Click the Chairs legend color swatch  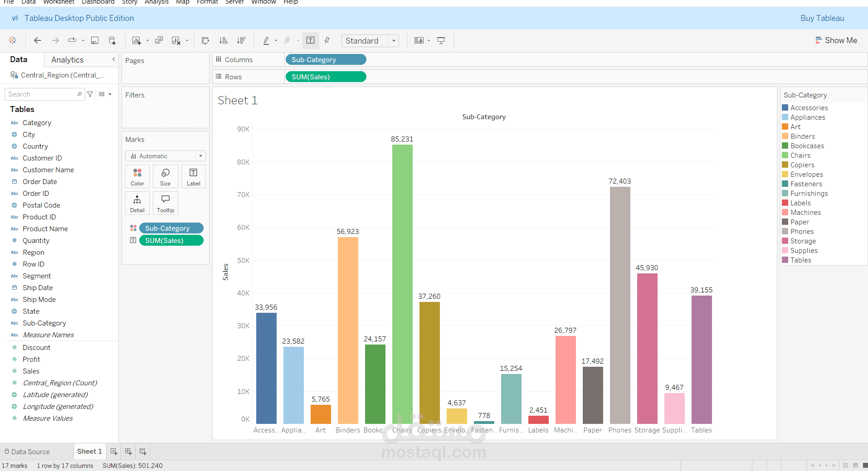[785, 155]
